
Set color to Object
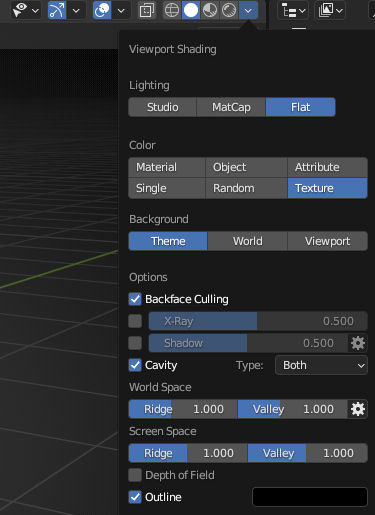(246, 167)
